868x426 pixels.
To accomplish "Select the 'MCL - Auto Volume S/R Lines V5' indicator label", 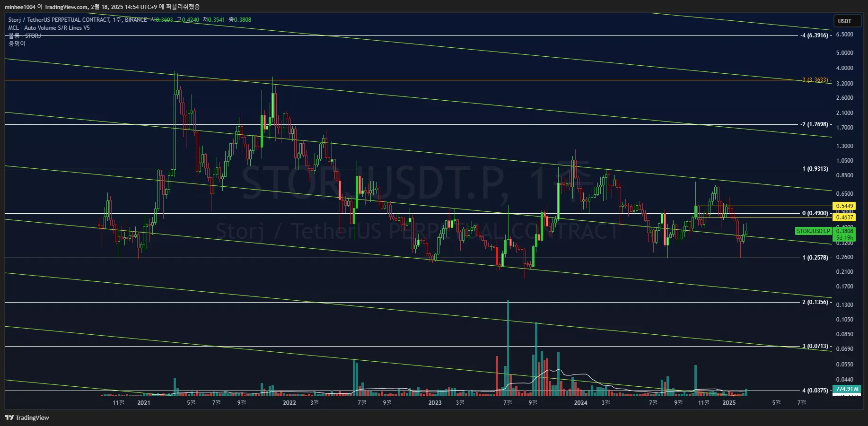I will tap(49, 28).
